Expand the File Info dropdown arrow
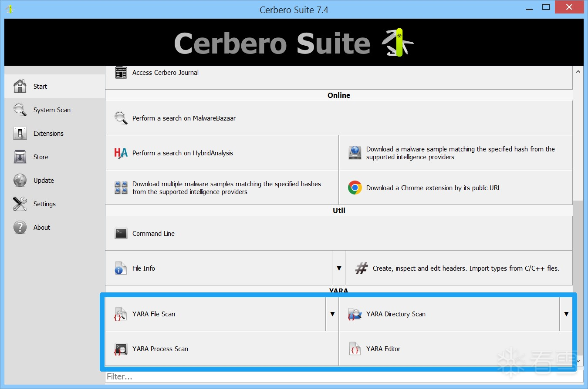The width and height of the screenshot is (588, 389). tap(339, 268)
